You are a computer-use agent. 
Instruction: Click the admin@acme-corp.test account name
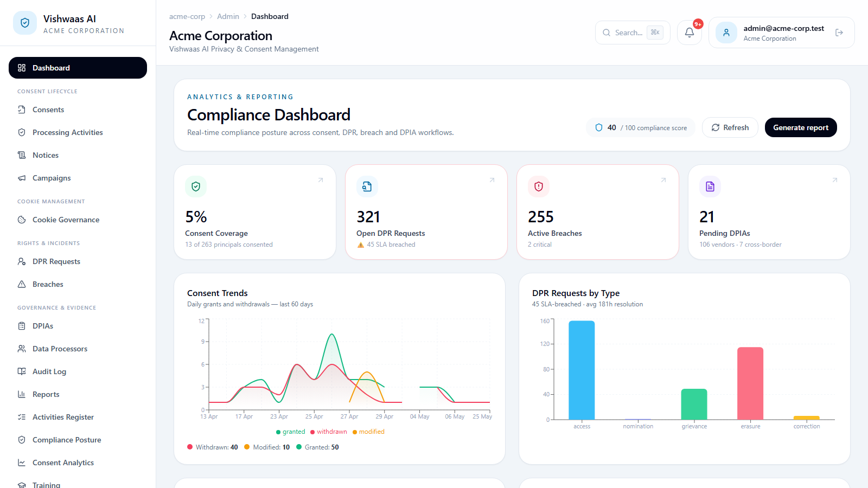[783, 28]
